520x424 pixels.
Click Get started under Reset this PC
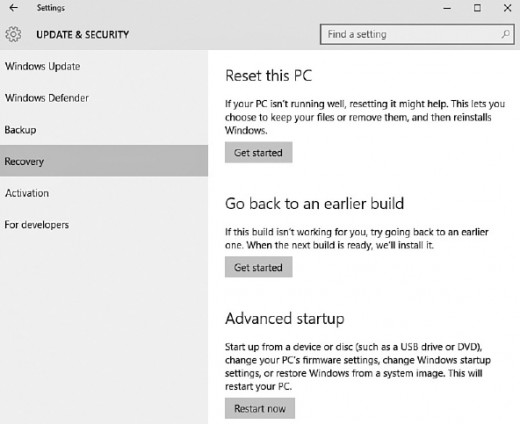coord(258,152)
